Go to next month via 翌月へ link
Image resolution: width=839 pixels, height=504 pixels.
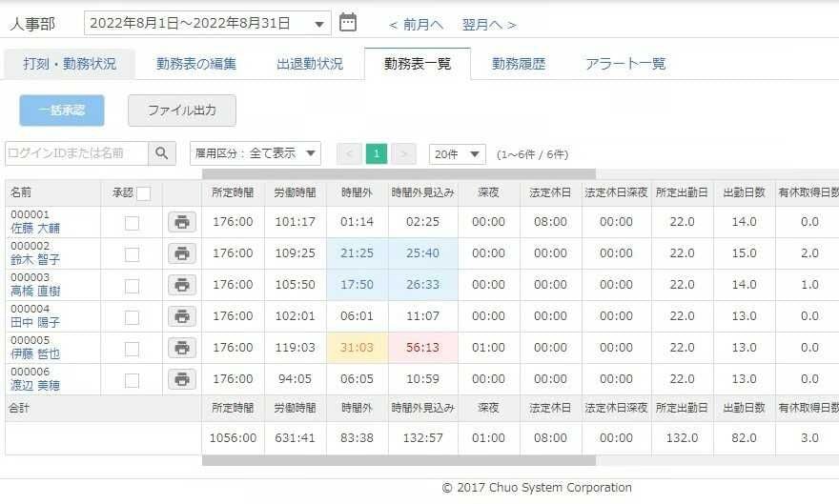(488, 25)
